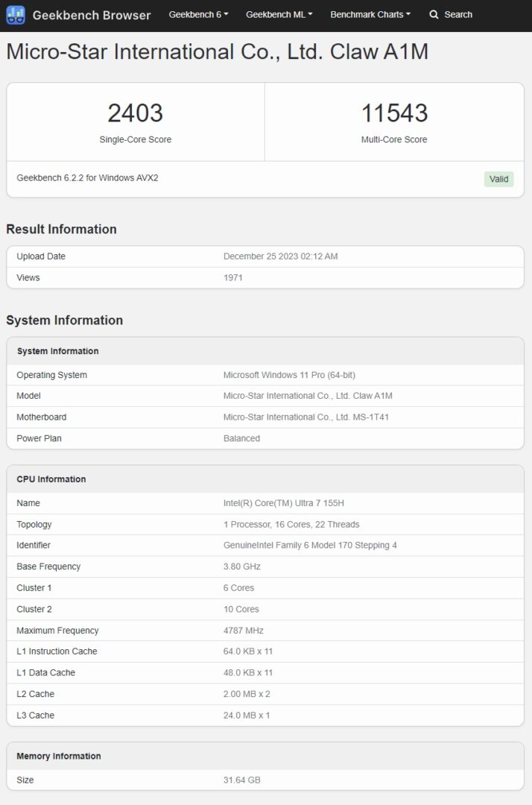Click the Geekbench logo icon

pos(16,15)
